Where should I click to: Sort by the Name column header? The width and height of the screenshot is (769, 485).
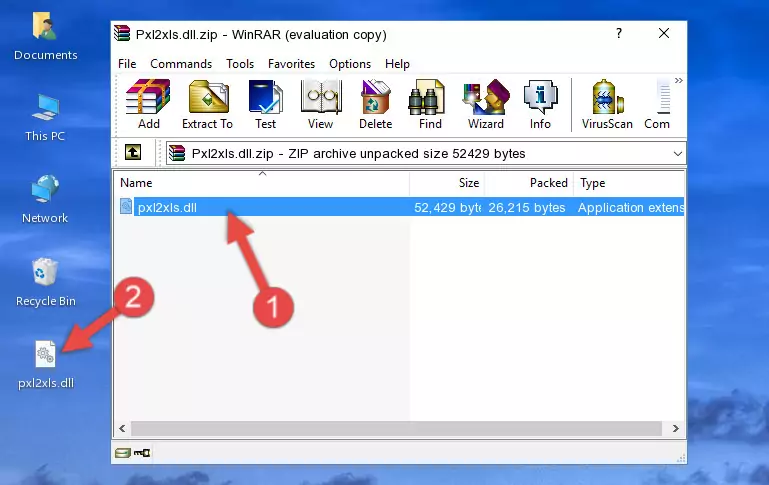click(262, 183)
